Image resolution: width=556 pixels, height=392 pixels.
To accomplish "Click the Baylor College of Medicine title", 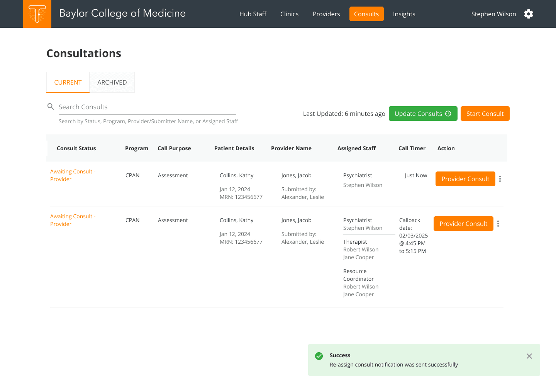I will point(122,13).
